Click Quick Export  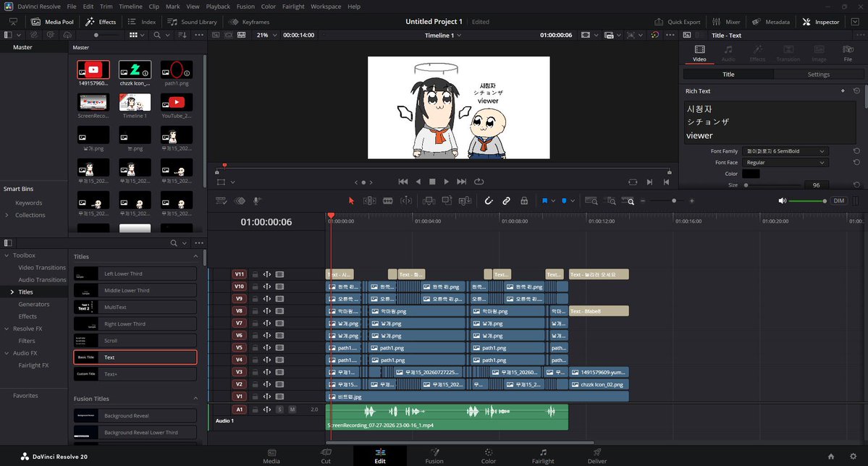coord(678,22)
